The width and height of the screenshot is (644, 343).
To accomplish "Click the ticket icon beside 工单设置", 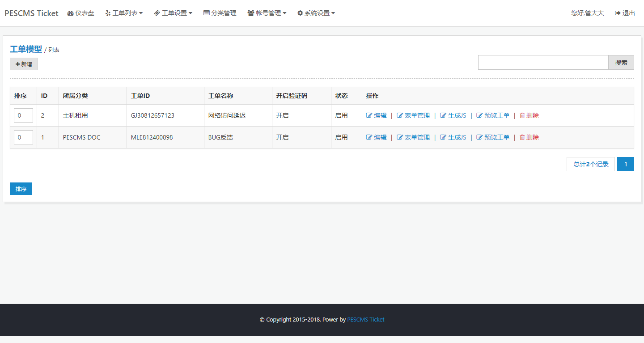I will [157, 13].
